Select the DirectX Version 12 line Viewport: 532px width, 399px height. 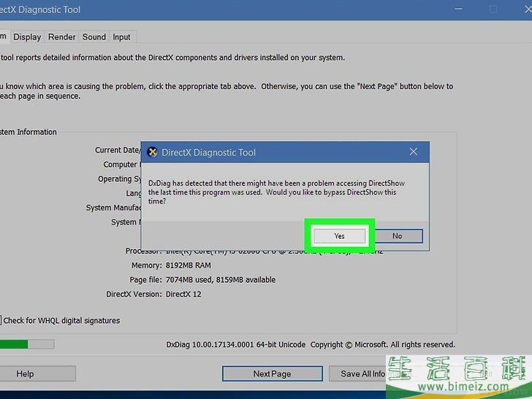[153, 294]
